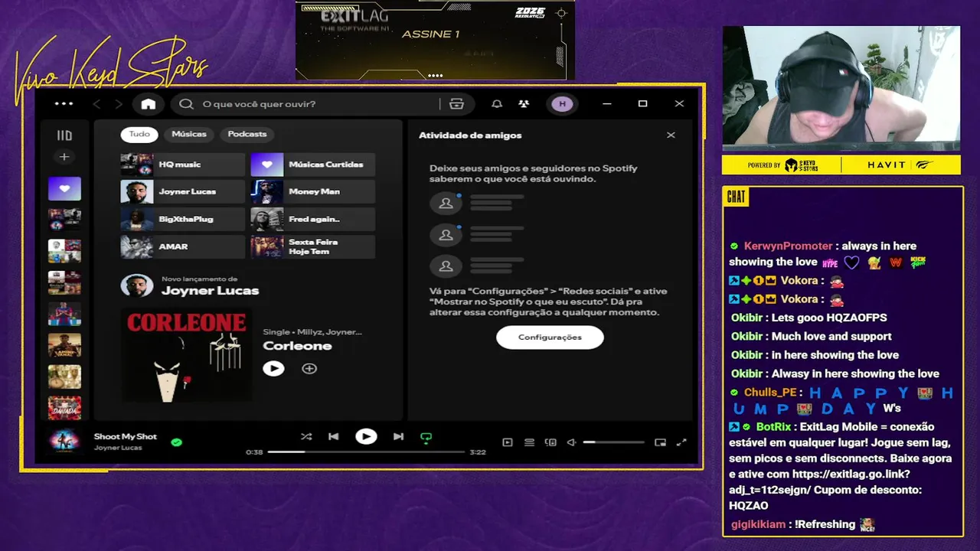
Task: Open Liked Songs heart tile in sidebar
Action: click(x=64, y=188)
